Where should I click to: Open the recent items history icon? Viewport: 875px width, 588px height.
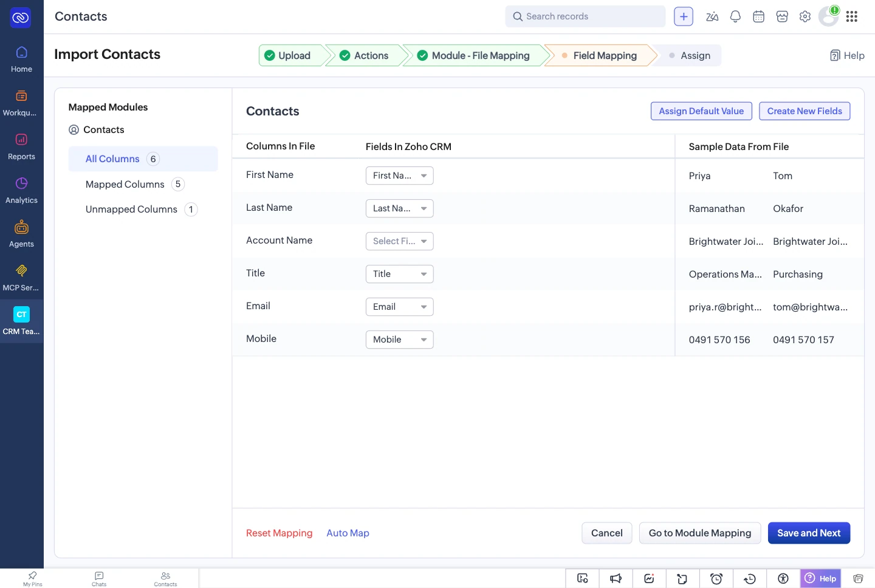click(x=749, y=578)
